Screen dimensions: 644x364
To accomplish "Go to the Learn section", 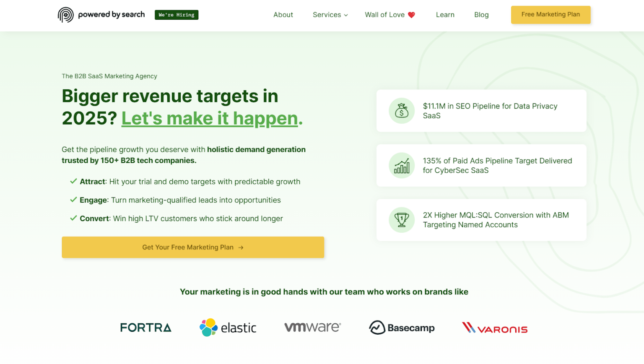I will pos(445,15).
